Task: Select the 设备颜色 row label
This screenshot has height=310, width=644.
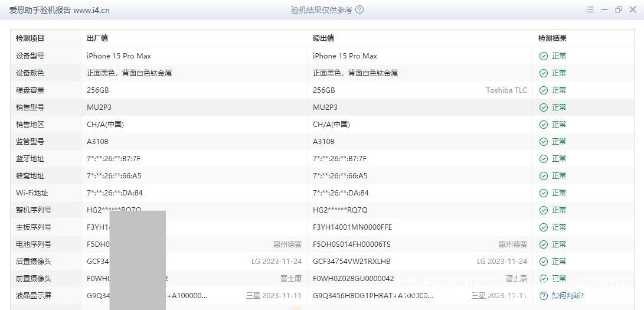Action: coord(30,73)
